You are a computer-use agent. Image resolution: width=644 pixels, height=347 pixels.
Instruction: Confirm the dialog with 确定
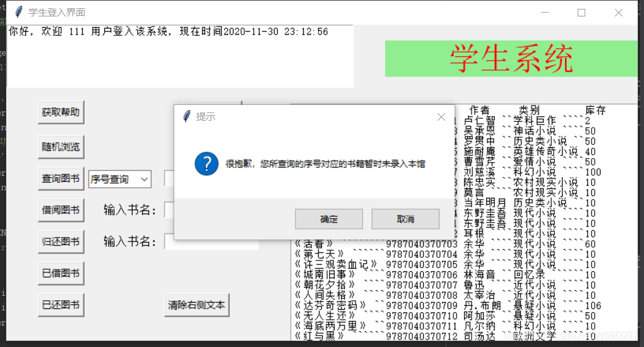(328, 219)
